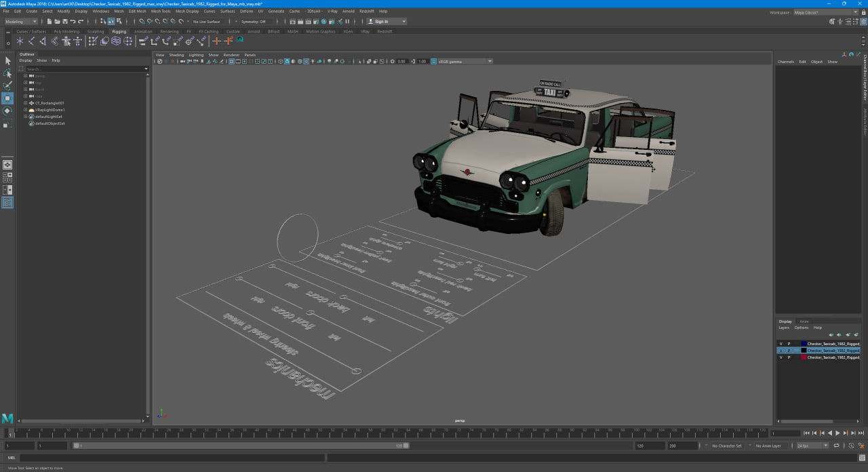Viewport: 868px width, 472px height.
Task: Click blue color swatch of first layer
Action: (804, 344)
